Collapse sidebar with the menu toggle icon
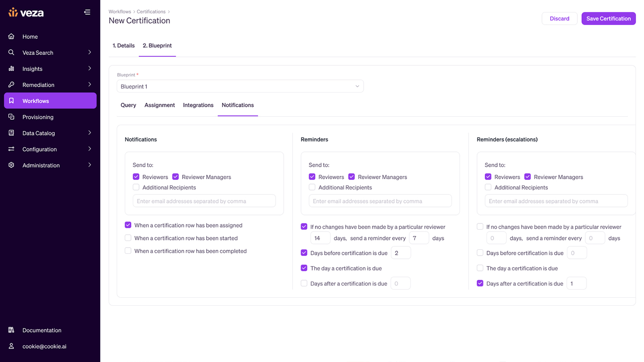 (x=87, y=12)
